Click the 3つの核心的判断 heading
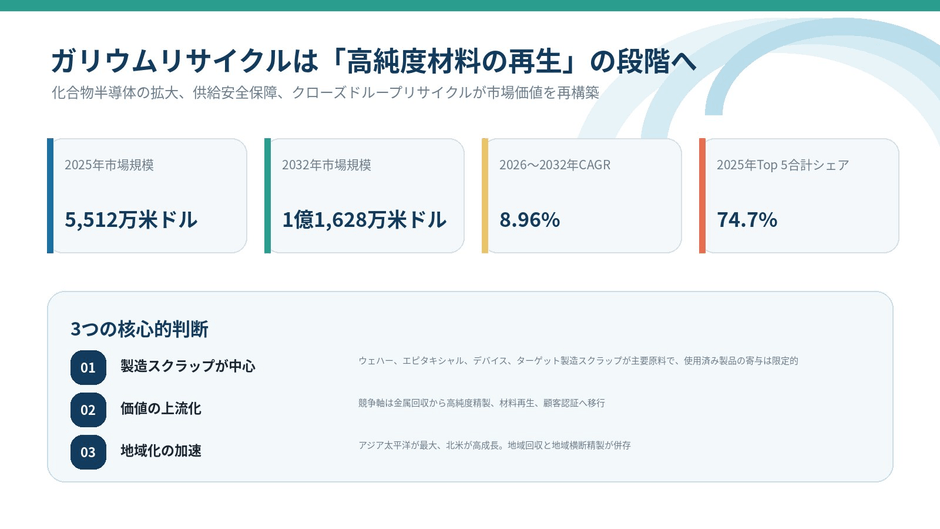The height and width of the screenshot is (529, 940). click(139, 329)
